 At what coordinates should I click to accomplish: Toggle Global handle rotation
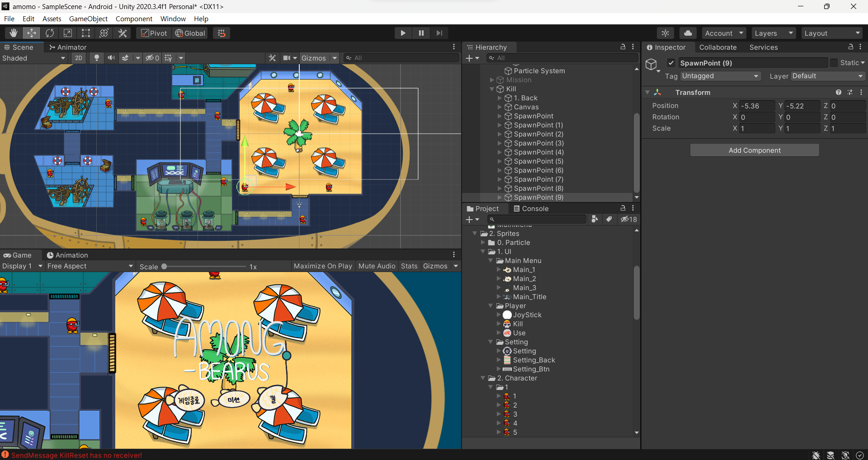coord(190,33)
